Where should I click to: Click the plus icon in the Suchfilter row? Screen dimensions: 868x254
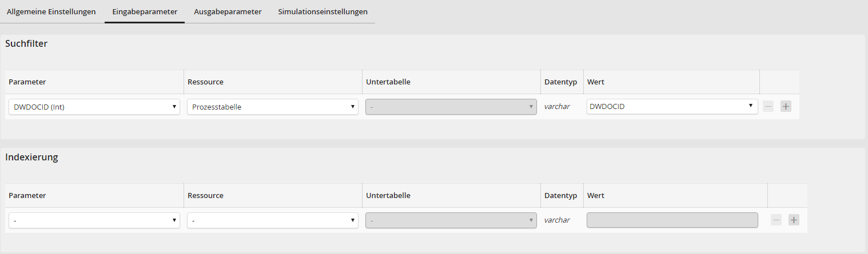pyautogui.click(x=786, y=106)
